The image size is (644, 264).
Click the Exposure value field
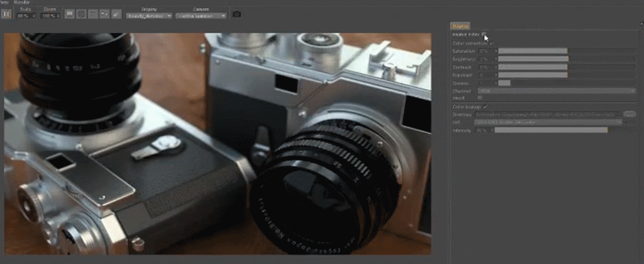click(487, 75)
